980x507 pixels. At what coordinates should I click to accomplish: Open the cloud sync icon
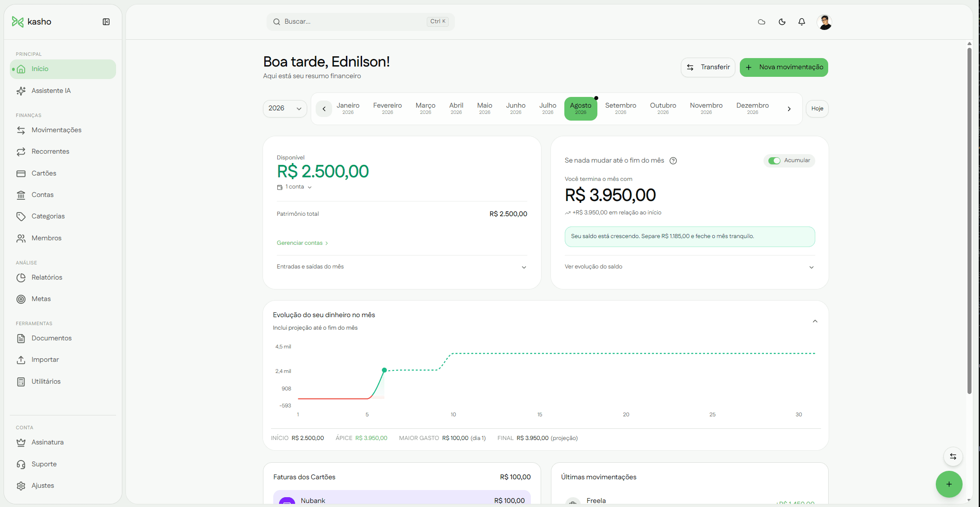coord(762,22)
